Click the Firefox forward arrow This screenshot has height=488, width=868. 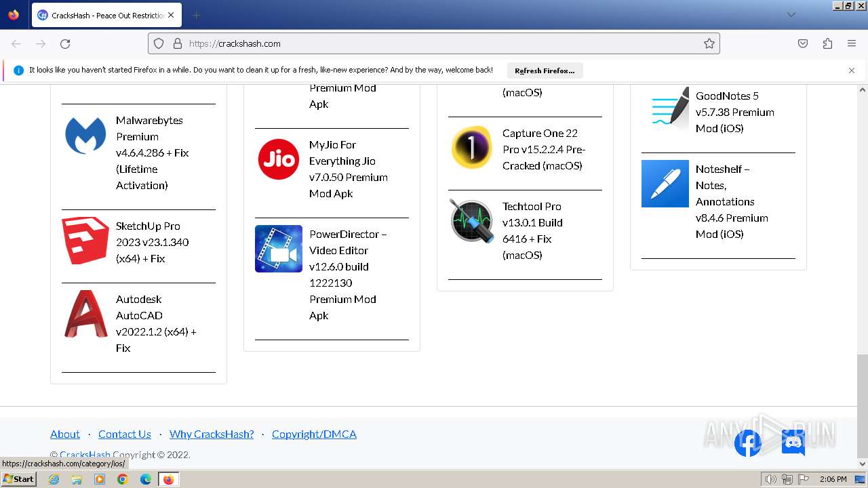pos(41,43)
